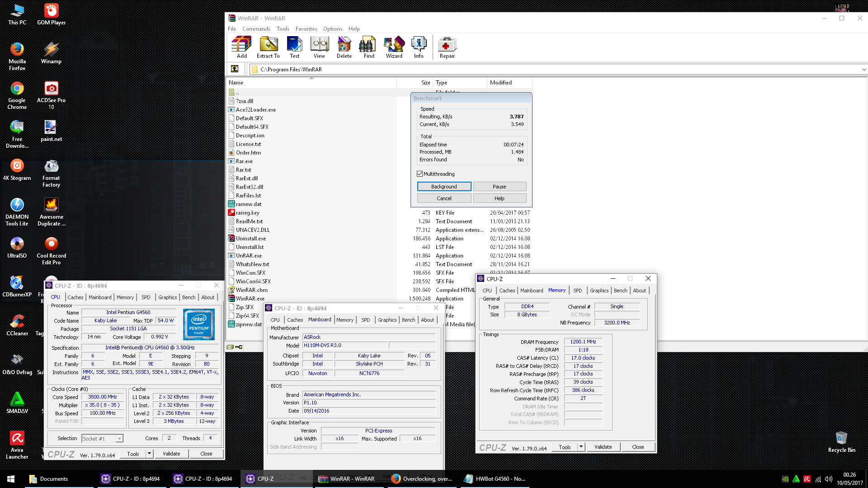The height and width of the screenshot is (488, 868).
Task: Select the UNACEV2.DLL file row
Action: click(379, 230)
